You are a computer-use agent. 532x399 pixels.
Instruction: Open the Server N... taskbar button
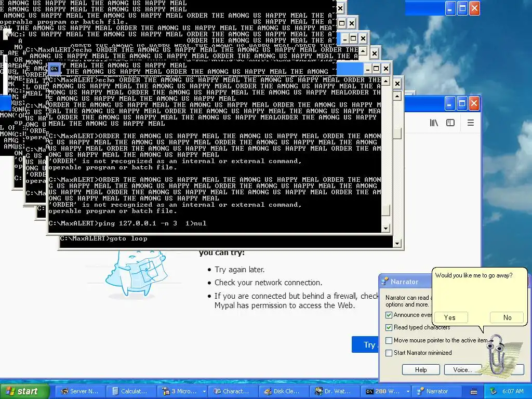80,391
